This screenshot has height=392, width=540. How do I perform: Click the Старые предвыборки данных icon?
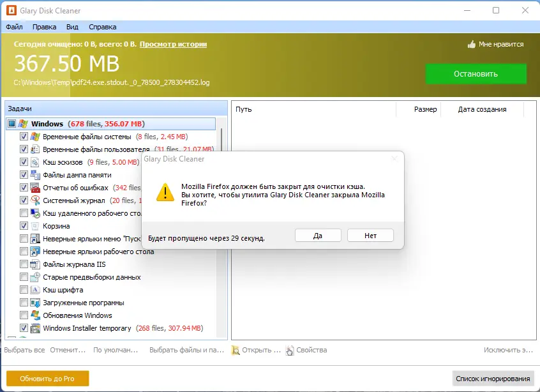(35, 277)
